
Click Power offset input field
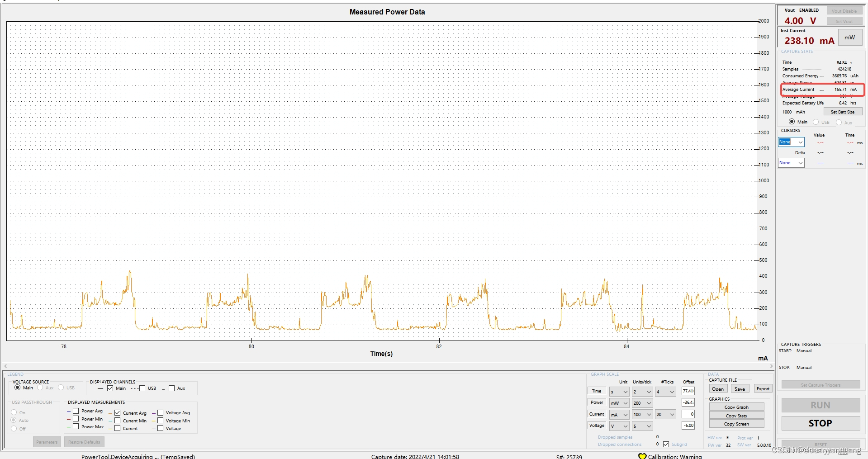click(x=688, y=402)
